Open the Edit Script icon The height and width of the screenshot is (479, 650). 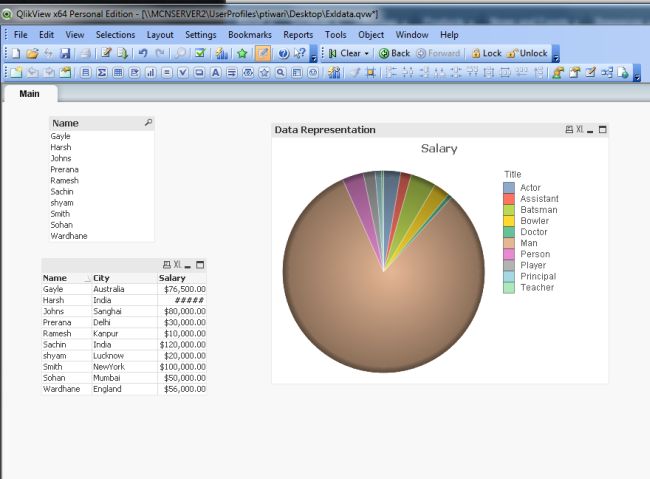coord(106,53)
